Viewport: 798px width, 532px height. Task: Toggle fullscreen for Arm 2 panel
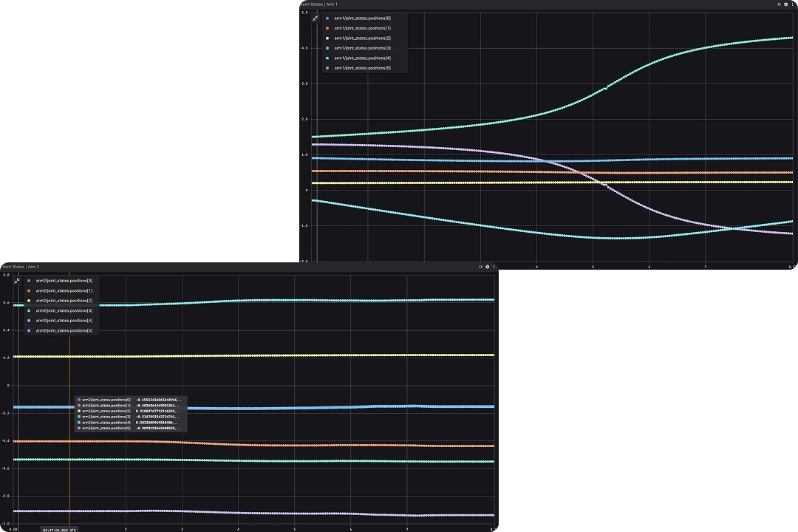(481, 267)
